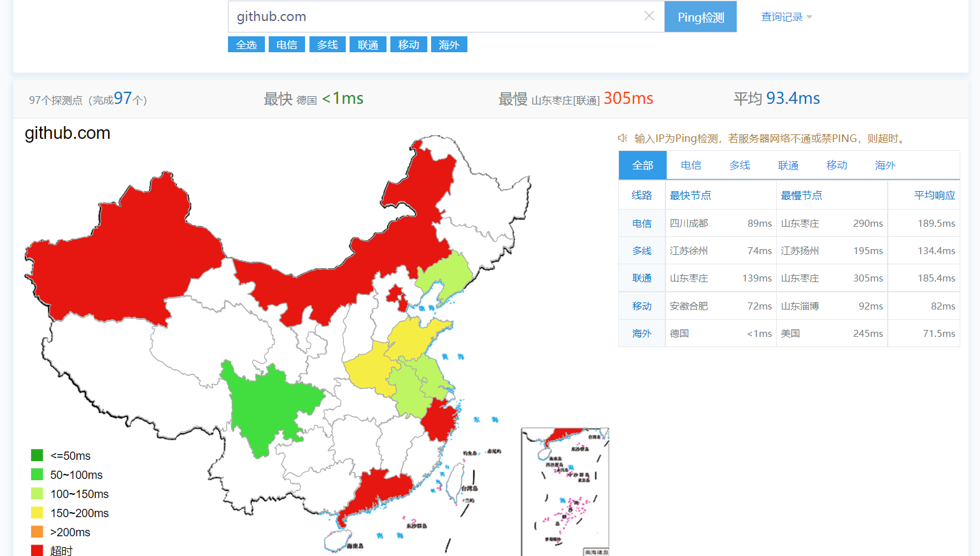The image size is (980, 556).
Task: Click the orange >200ms legend swatch
Action: point(37,532)
